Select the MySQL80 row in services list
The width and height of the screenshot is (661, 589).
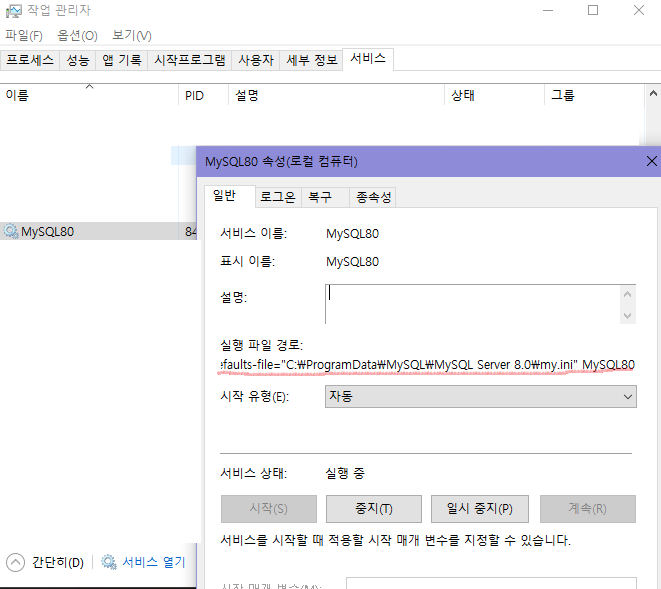[98, 231]
